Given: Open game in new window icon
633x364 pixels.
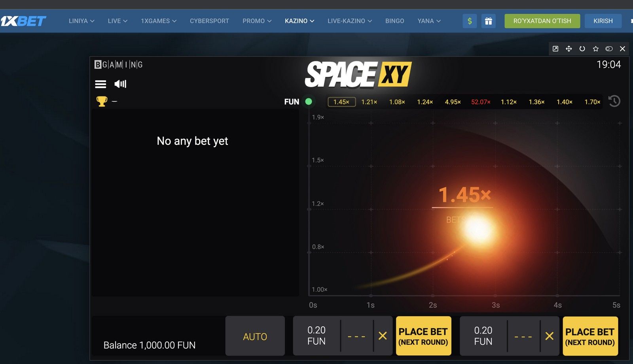Looking at the screenshot, I should (555, 49).
